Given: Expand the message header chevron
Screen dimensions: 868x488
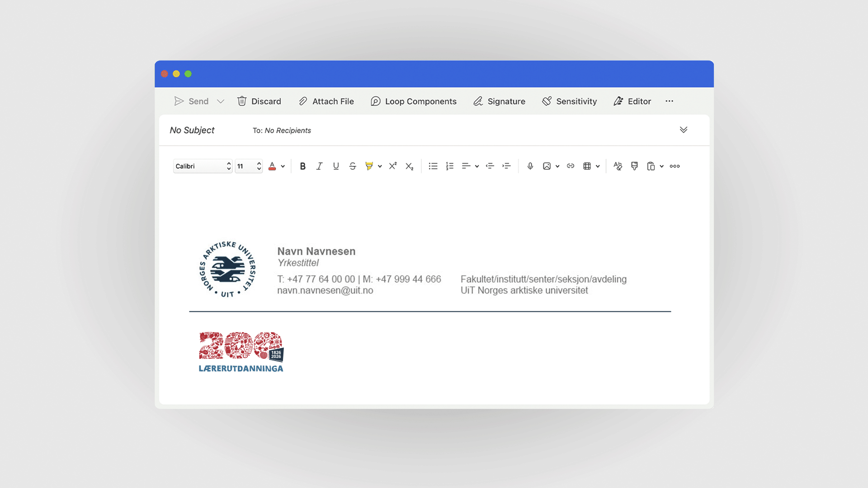Looking at the screenshot, I should click(684, 130).
